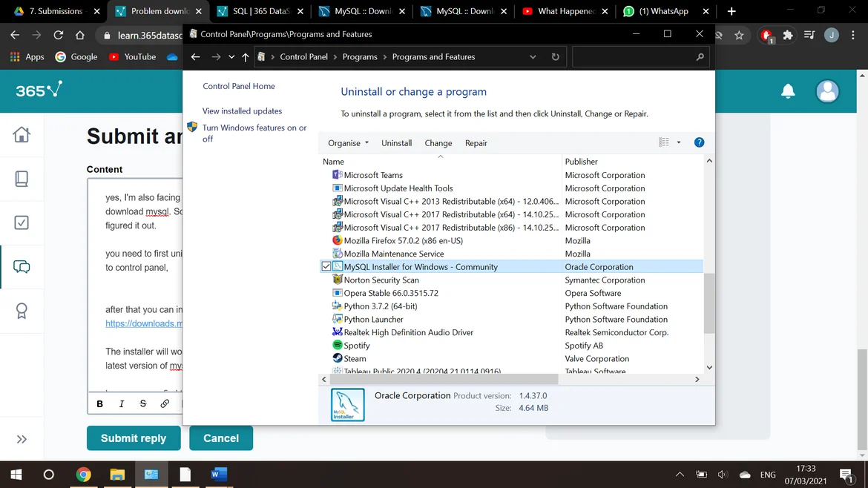The height and width of the screenshot is (488, 868).
Task: Expand the Organise dropdown menu
Action: (x=348, y=143)
